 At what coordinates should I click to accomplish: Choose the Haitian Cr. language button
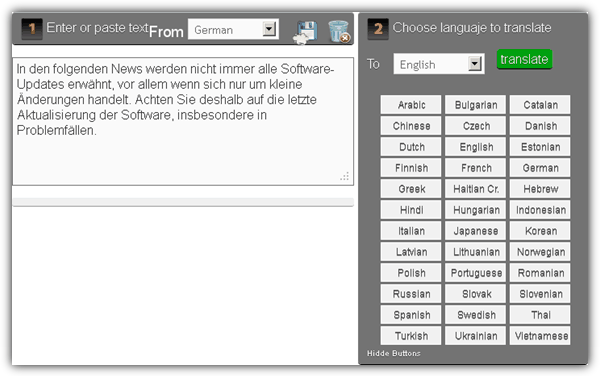(476, 189)
